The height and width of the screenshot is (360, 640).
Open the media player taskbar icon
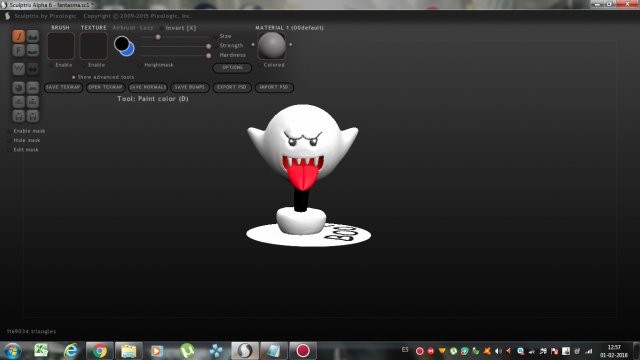coord(157,351)
